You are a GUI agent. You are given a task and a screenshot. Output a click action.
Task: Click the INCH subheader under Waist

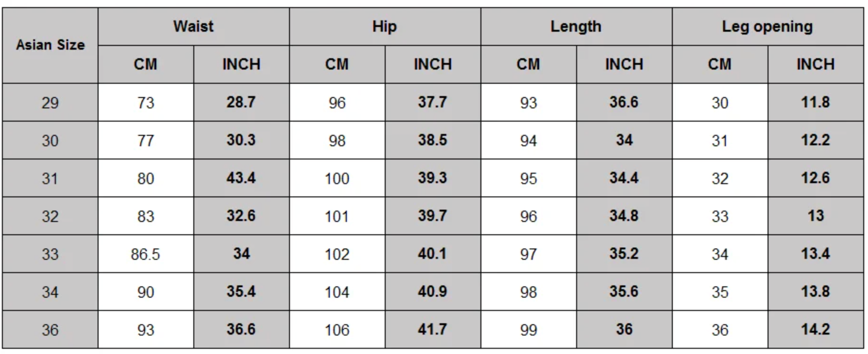pos(241,64)
